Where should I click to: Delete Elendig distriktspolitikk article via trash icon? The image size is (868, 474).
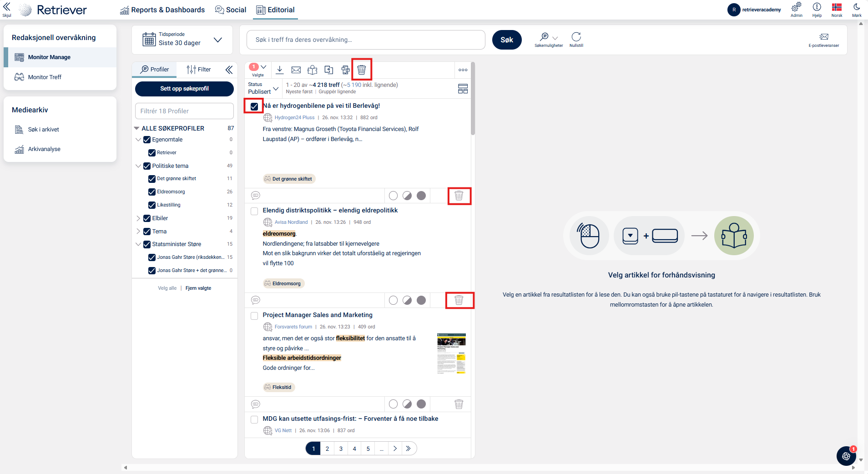coord(459,300)
